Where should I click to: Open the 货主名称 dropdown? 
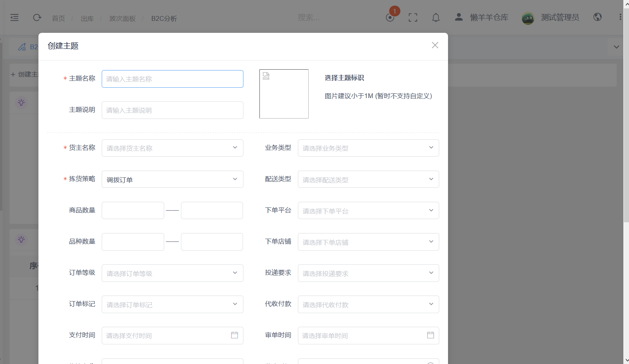click(x=173, y=148)
